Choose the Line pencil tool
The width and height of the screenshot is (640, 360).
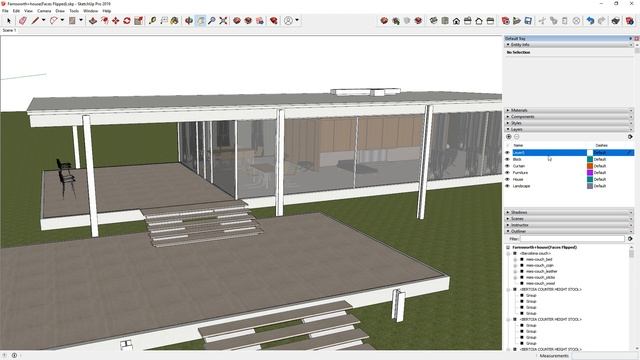[x=36, y=20]
